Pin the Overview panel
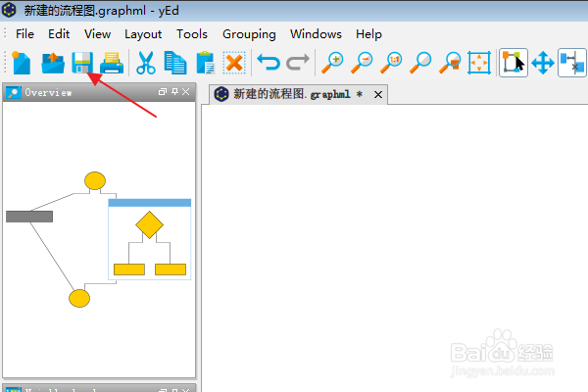The height and width of the screenshot is (392, 588). coord(174,92)
